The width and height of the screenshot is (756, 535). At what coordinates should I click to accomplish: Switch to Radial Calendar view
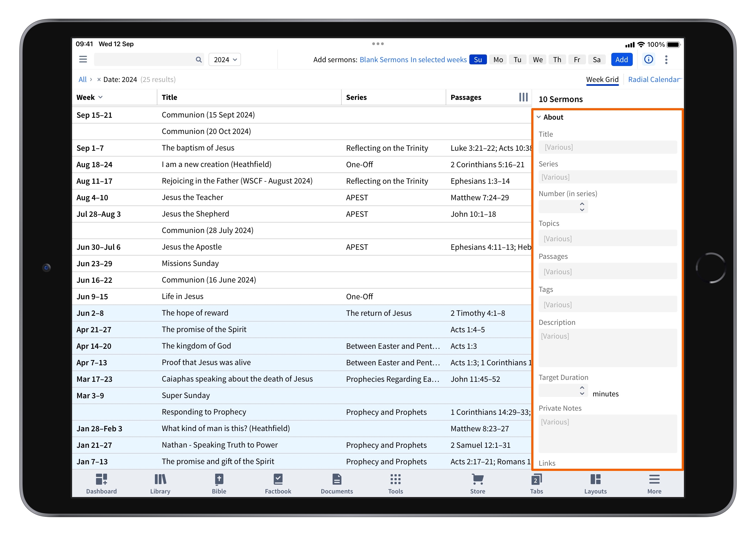coord(654,79)
